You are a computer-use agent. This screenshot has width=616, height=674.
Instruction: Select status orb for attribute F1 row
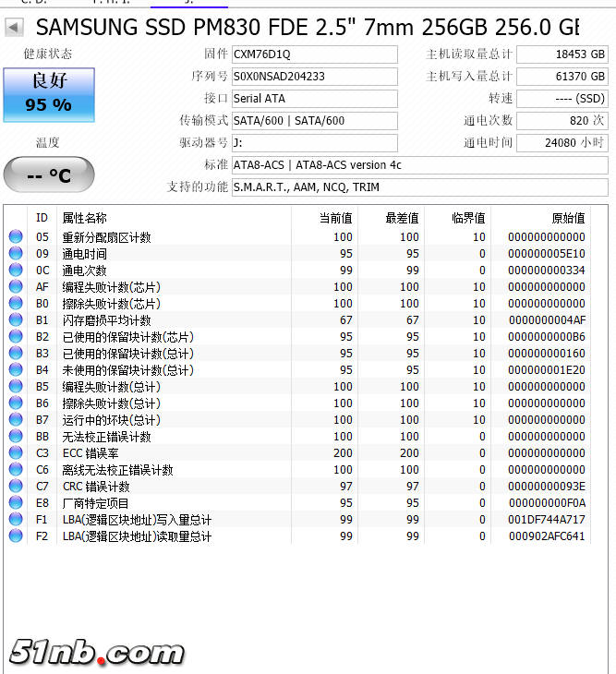point(16,519)
